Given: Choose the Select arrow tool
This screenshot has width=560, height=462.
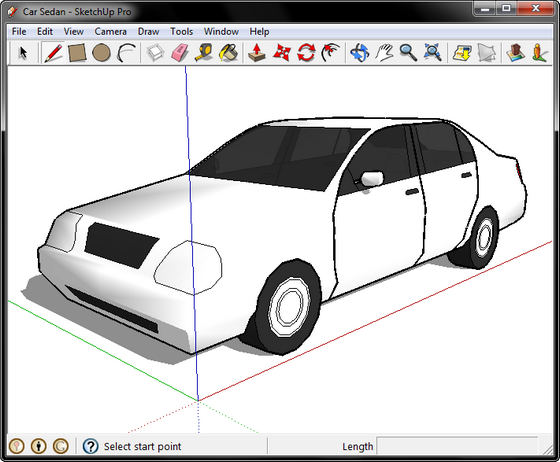Looking at the screenshot, I should coord(23,53).
